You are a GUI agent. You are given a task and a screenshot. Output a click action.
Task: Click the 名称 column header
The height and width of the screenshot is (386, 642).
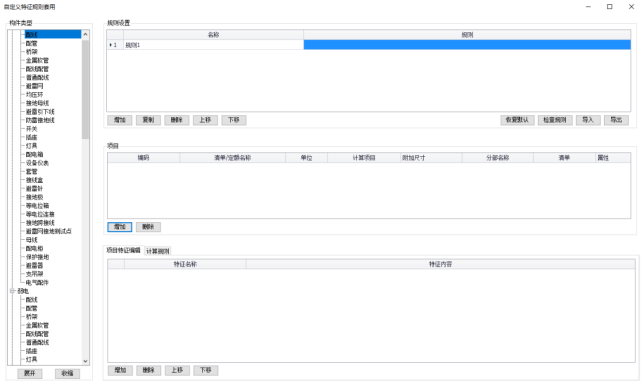point(213,35)
